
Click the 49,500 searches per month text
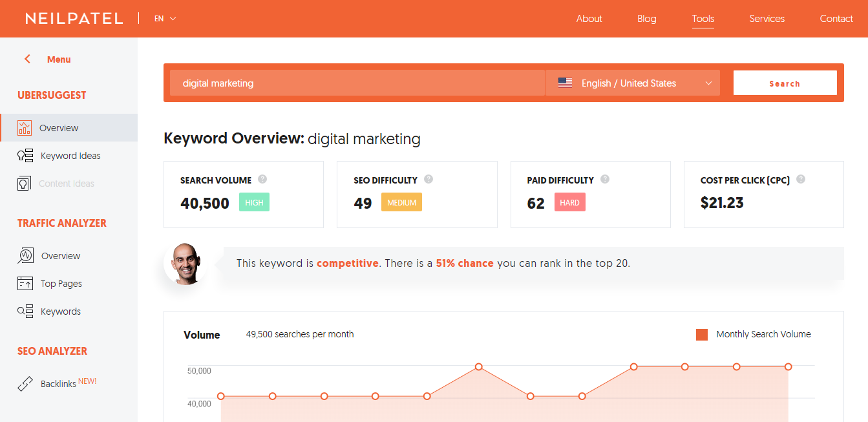(300, 334)
